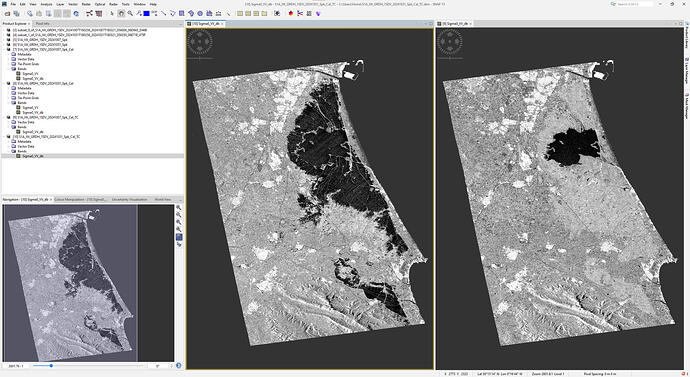Select product [4] subset_1 in Product Explorer
This screenshot has height=377, width=690.
tap(79, 35)
